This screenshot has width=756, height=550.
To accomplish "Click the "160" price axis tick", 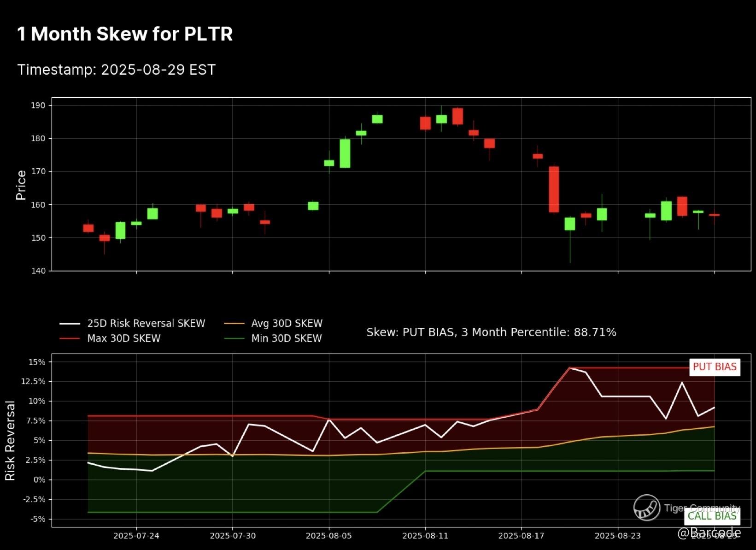I will tap(39, 205).
